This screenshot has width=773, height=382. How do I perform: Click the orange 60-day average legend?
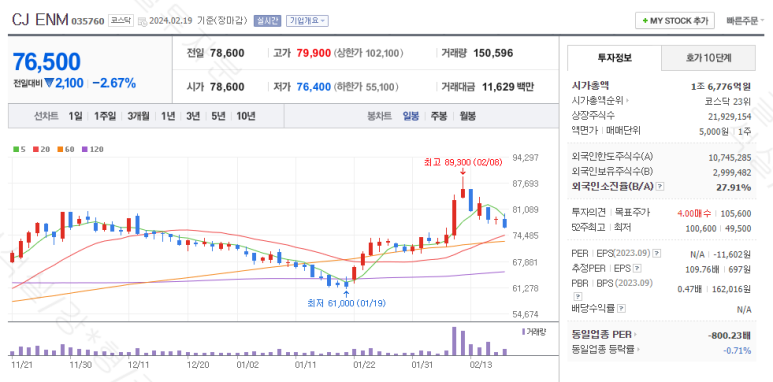click(66, 149)
